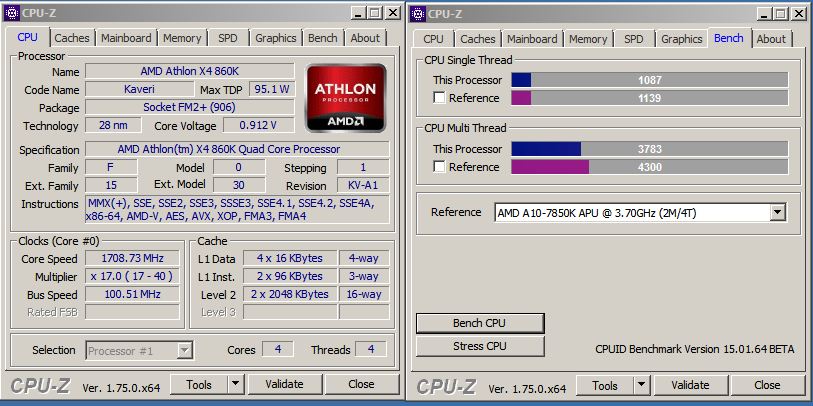Screen dimensions: 813x406
Task: Click Cores count field showing 4
Action: click(x=278, y=349)
